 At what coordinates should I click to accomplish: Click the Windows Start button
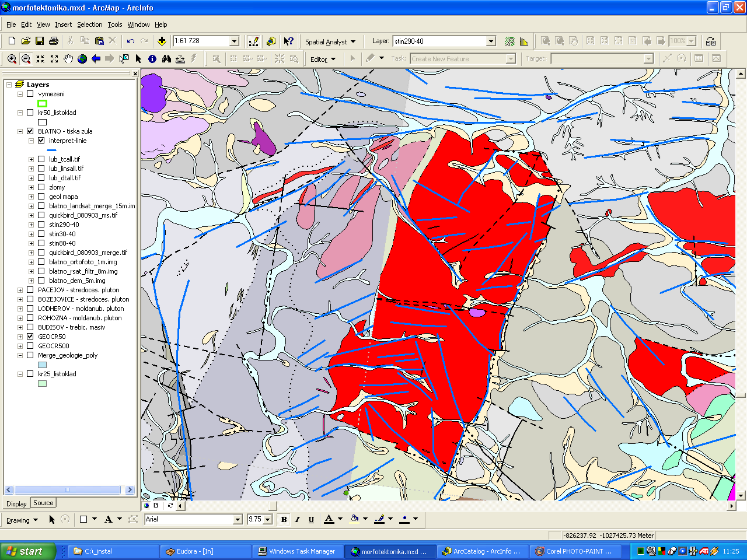coord(27,551)
